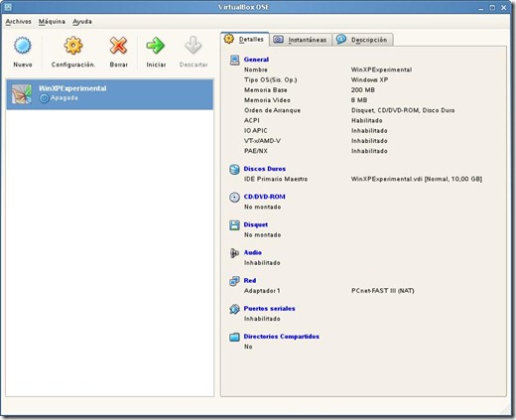
Task: Open the Audio settings link
Action: coord(253,252)
